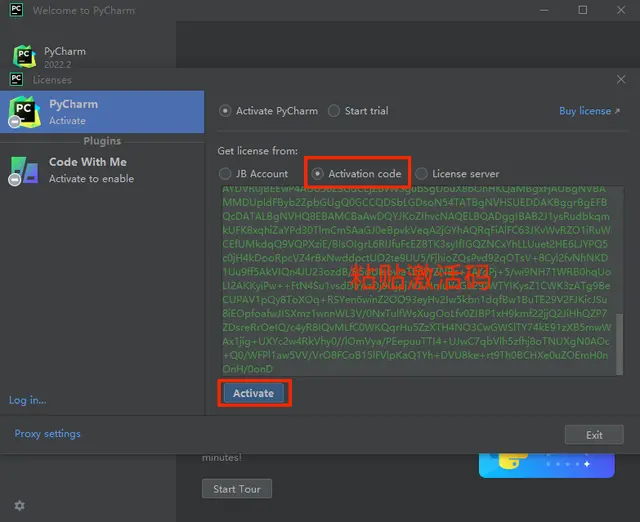Click the PyCharm logo icon in license list
Image resolution: width=640 pixels, height=522 pixels.
[x=24, y=112]
